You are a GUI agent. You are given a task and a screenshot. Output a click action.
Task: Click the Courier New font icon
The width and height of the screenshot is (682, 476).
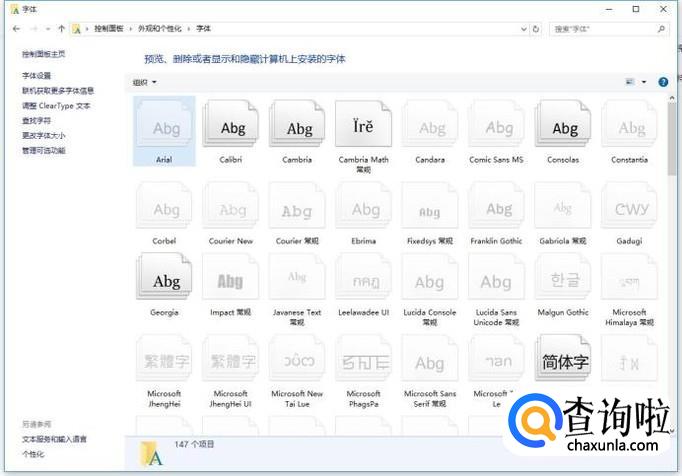point(231,205)
